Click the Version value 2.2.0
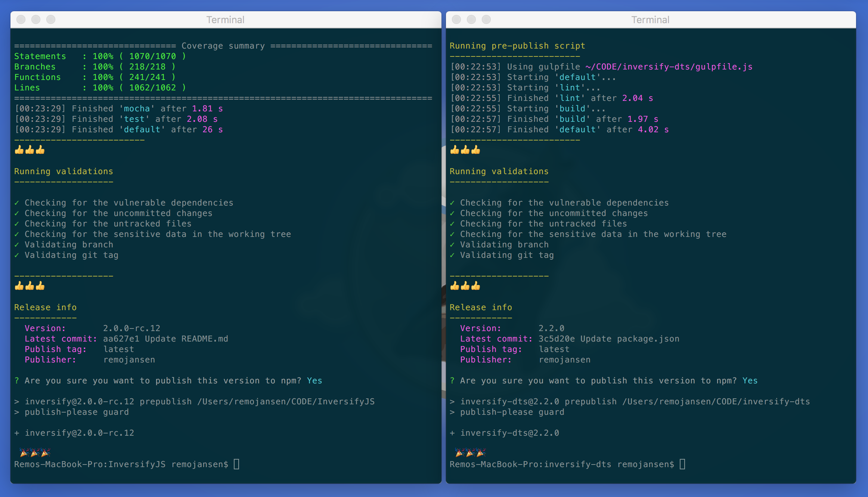 [x=552, y=328]
